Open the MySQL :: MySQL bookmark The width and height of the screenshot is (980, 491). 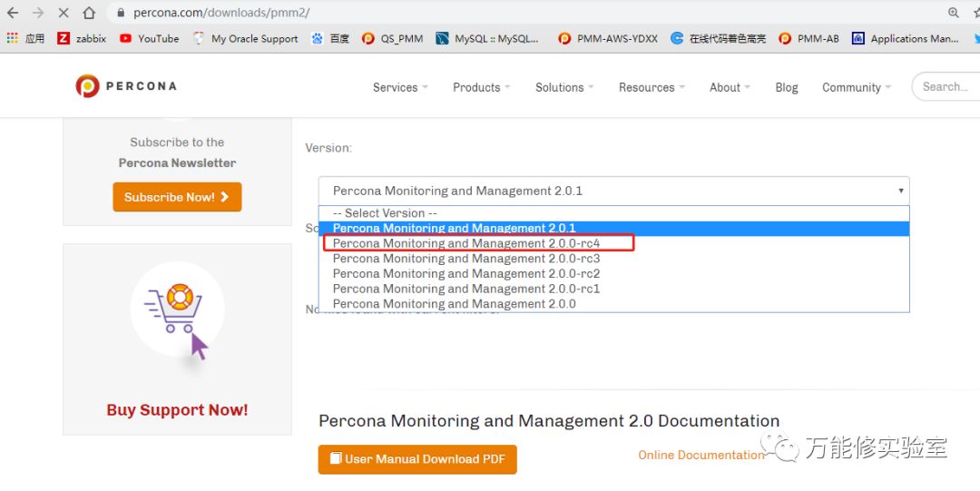(487, 38)
